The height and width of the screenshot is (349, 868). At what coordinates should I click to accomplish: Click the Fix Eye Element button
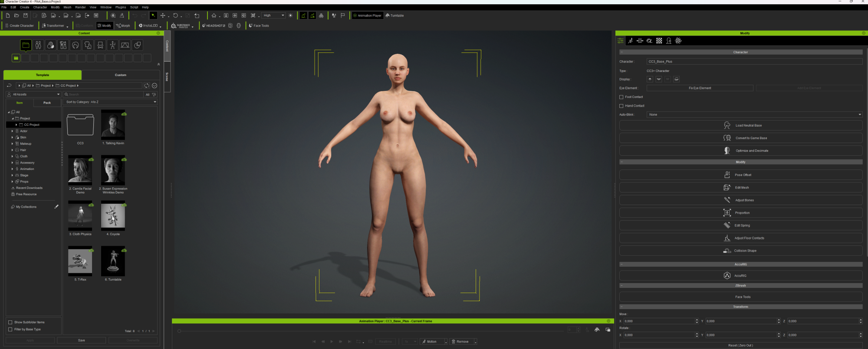click(x=700, y=88)
